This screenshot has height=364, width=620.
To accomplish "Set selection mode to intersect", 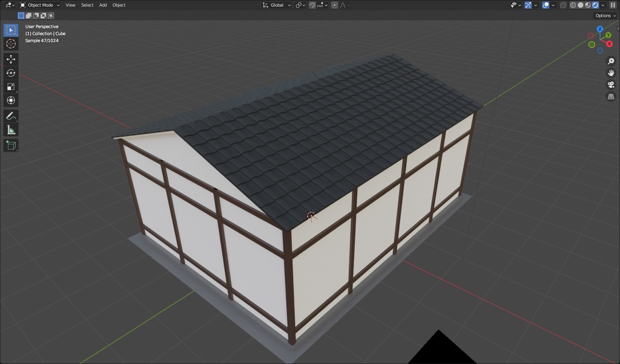I will pyautogui.click(x=51, y=15).
